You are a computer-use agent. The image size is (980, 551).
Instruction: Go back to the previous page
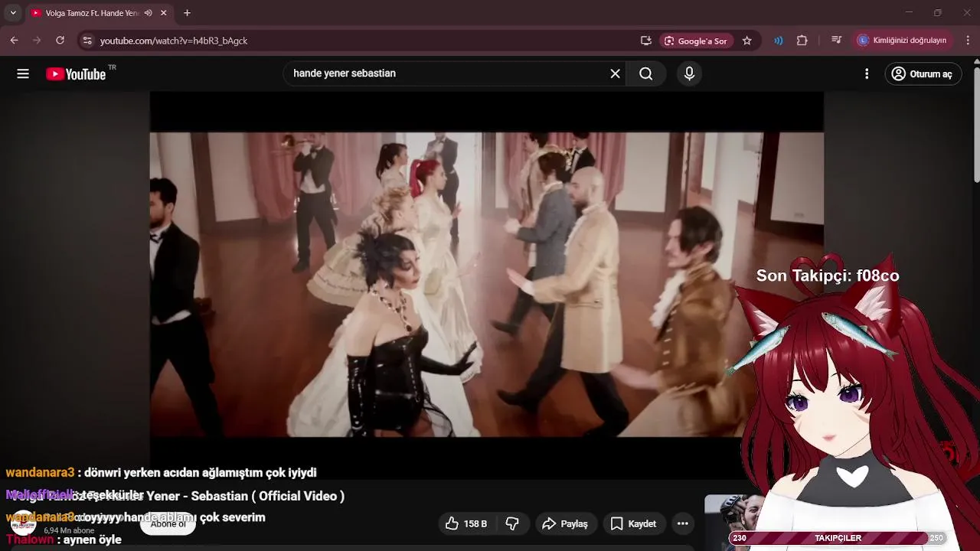(x=14, y=41)
